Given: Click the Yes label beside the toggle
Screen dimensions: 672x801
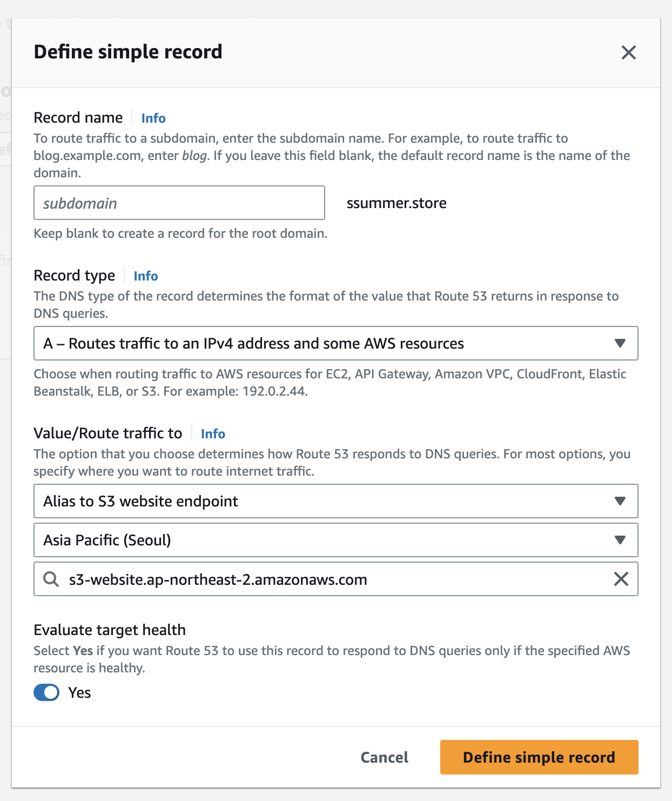Looking at the screenshot, I should pos(79,693).
